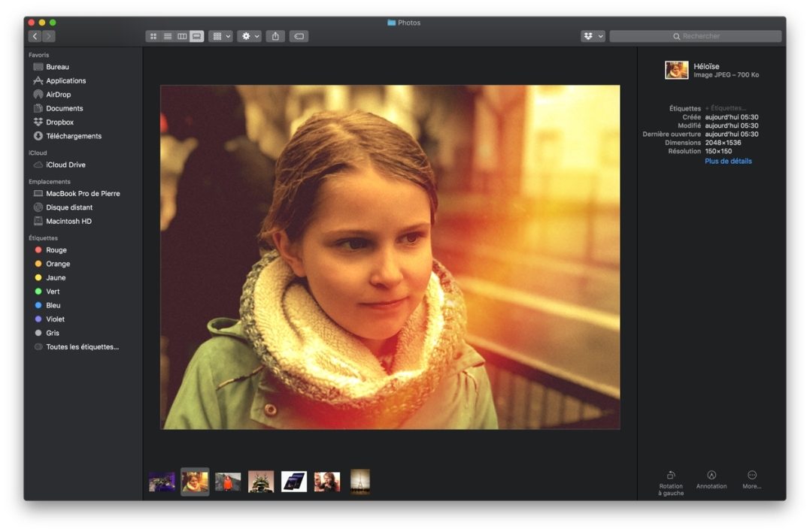Click the Plus de détails link
This screenshot has width=810, height=532.
coord(728,161)
